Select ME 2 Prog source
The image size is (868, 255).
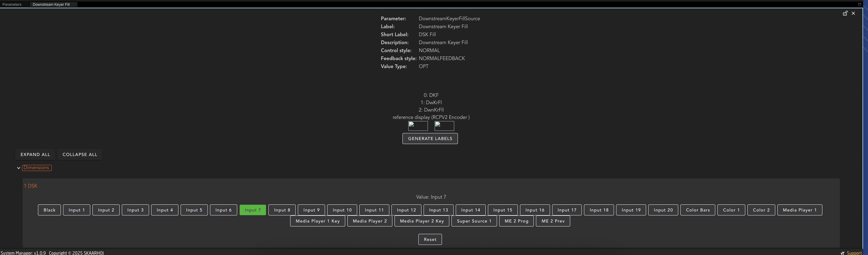(x=516, y=221)
